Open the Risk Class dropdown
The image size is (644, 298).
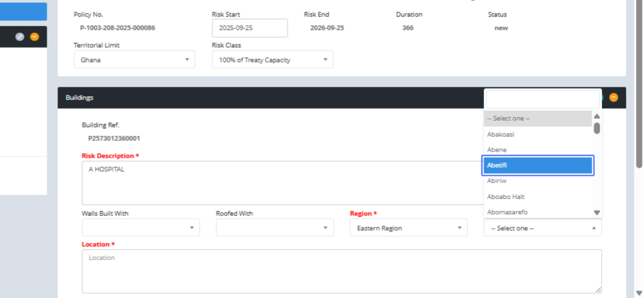coord(272,60)
